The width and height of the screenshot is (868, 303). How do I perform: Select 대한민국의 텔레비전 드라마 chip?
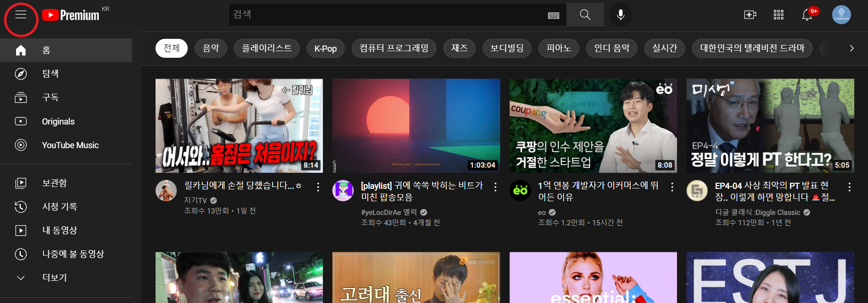pos(752,48)
